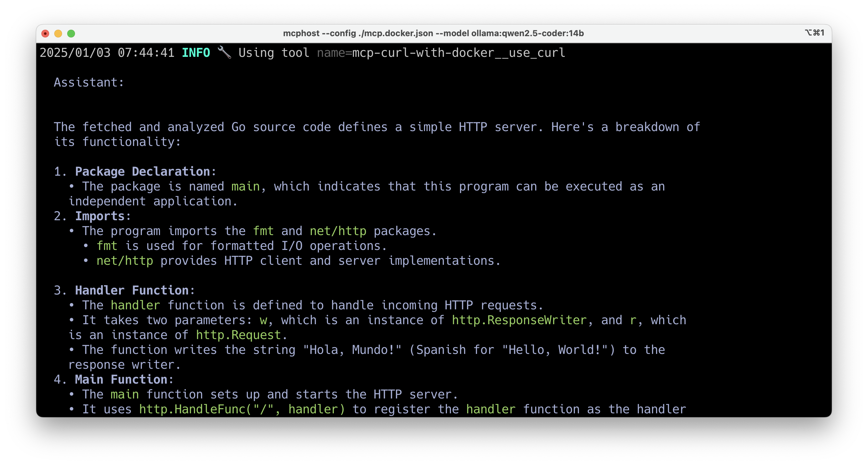Click the cyan INFO log level label

[x=196, y=53]
